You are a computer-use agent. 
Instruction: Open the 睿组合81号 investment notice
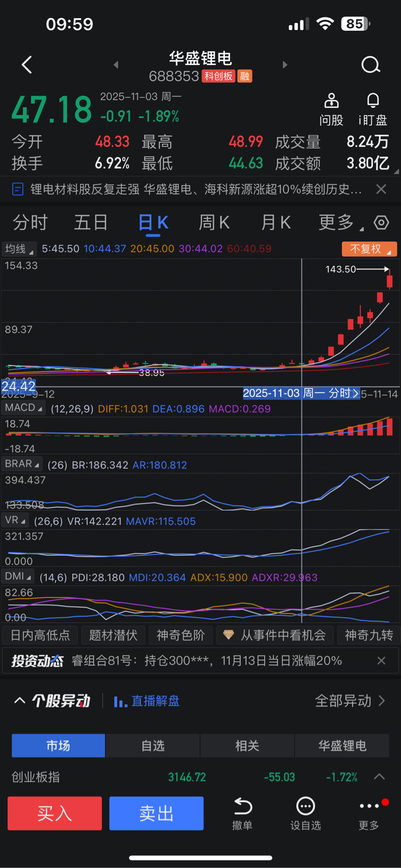206,661
